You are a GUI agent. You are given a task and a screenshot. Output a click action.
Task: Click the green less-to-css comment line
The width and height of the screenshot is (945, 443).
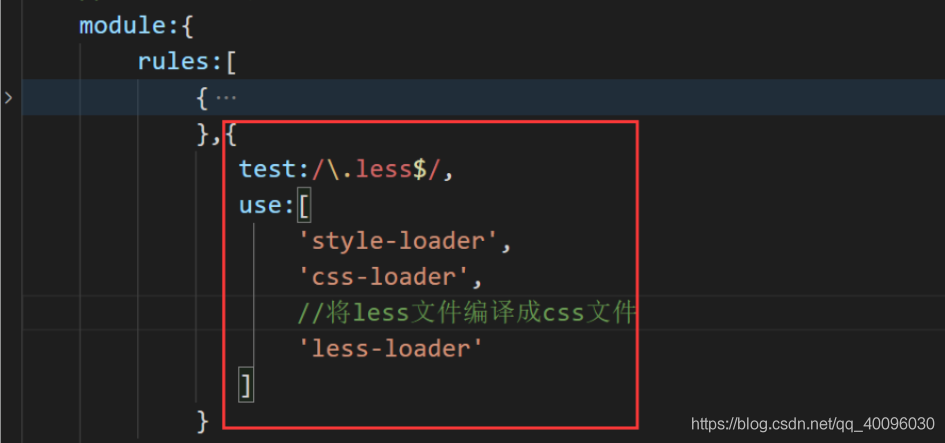click(x=467, y=313)
